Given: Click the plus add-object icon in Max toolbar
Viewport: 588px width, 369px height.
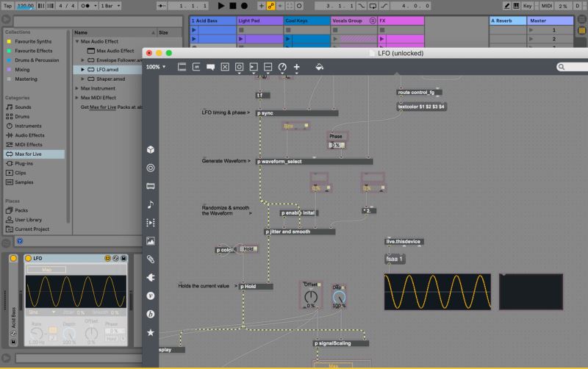Looking at the screenshot, I should (297, 67).
